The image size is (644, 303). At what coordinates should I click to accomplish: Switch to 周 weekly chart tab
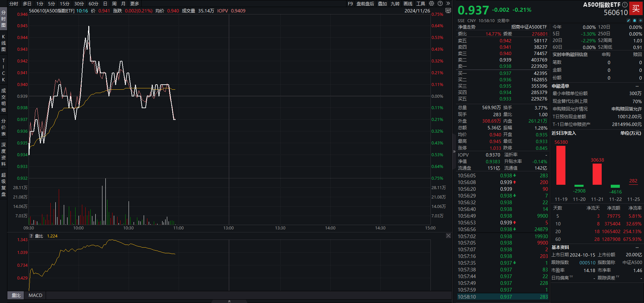pos(114,4)
